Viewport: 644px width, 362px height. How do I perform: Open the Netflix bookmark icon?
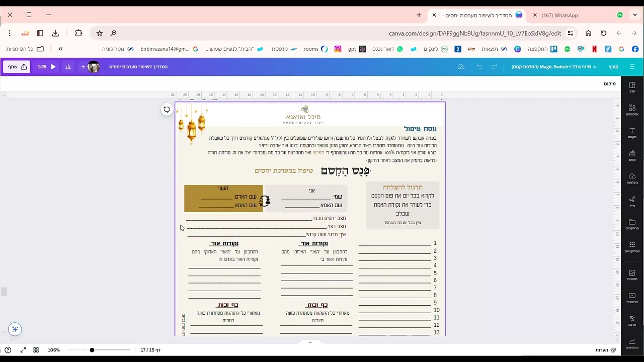(594, 49)
